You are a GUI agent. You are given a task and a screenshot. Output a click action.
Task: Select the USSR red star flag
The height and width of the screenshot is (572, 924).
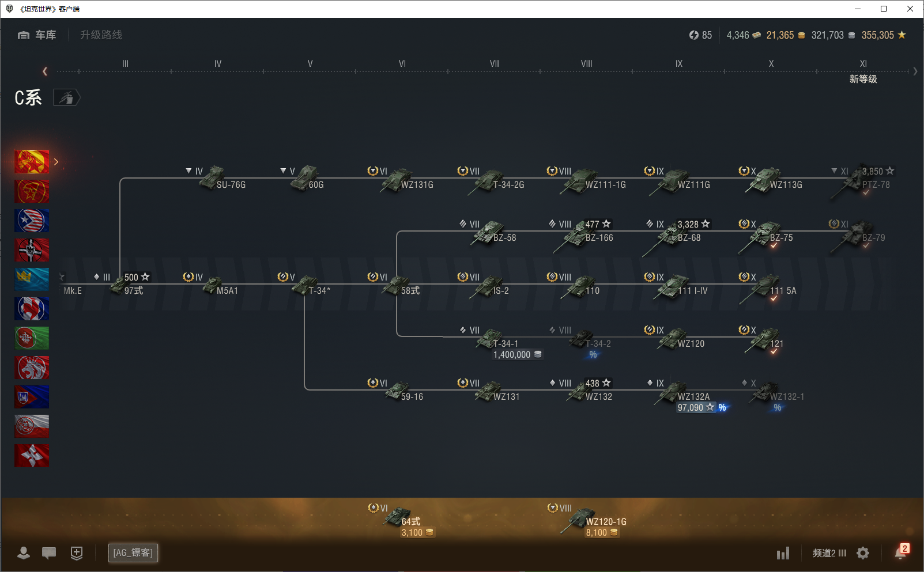point(32,191)
